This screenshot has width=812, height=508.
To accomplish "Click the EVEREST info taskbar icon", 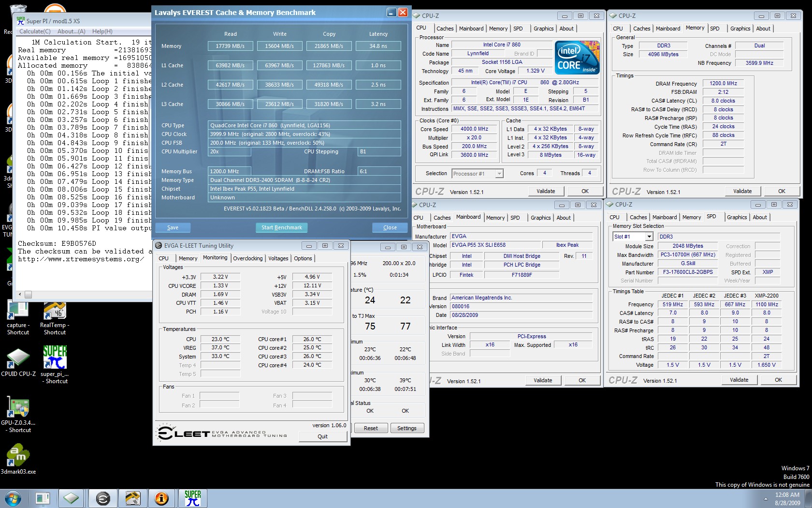I will 161,498.
